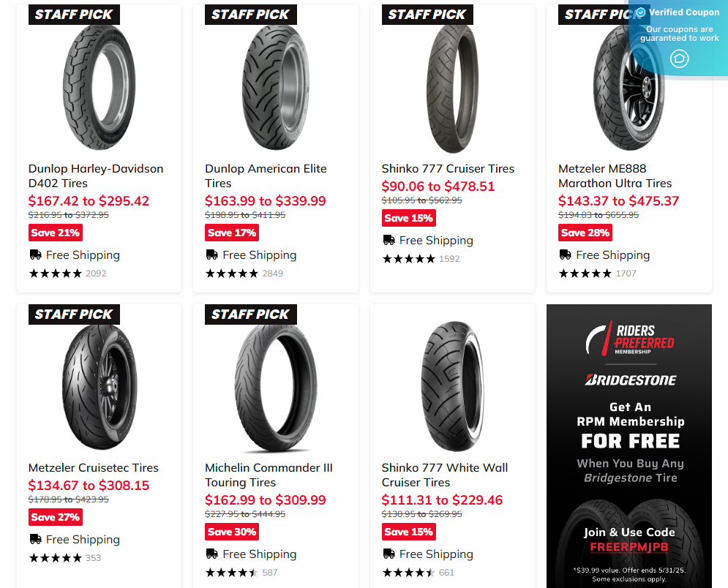Click the star rating of Dunlop American Elite
This screenshot has width=728, height=588.
pos(232,274)
